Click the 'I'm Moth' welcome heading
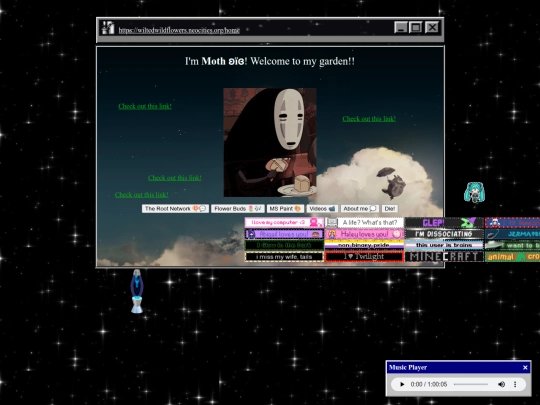 (x=270, y=61)
